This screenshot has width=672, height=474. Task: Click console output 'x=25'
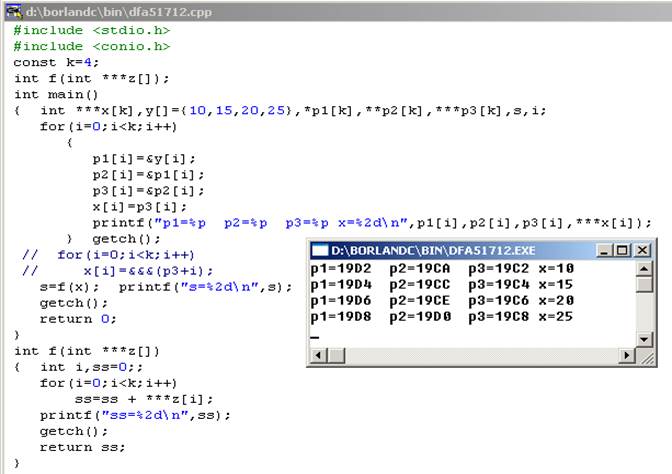tap(556, 317)
